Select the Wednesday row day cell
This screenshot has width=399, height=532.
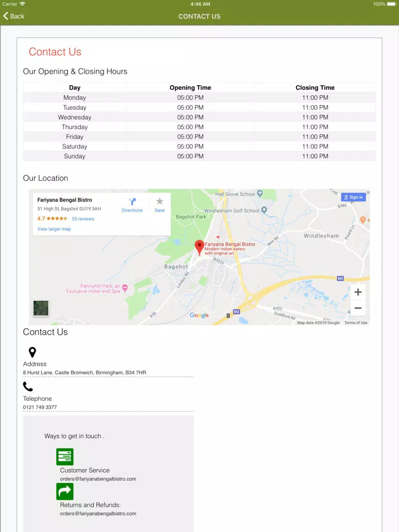[74, 117]
